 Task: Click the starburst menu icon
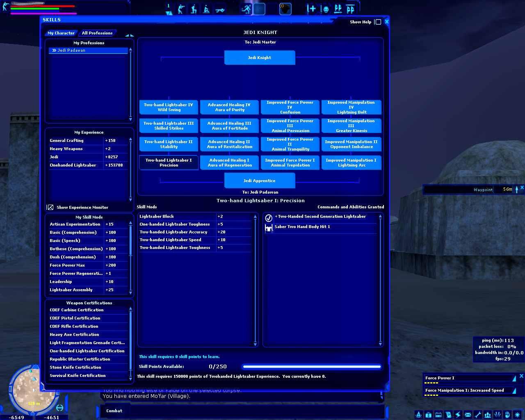point(517,415)
